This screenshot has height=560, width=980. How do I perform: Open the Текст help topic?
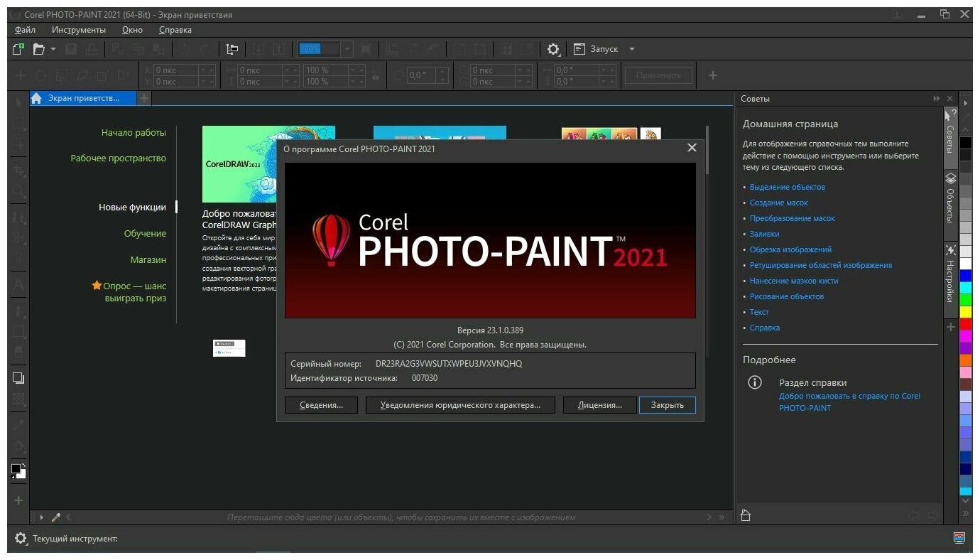coord(759,312)
